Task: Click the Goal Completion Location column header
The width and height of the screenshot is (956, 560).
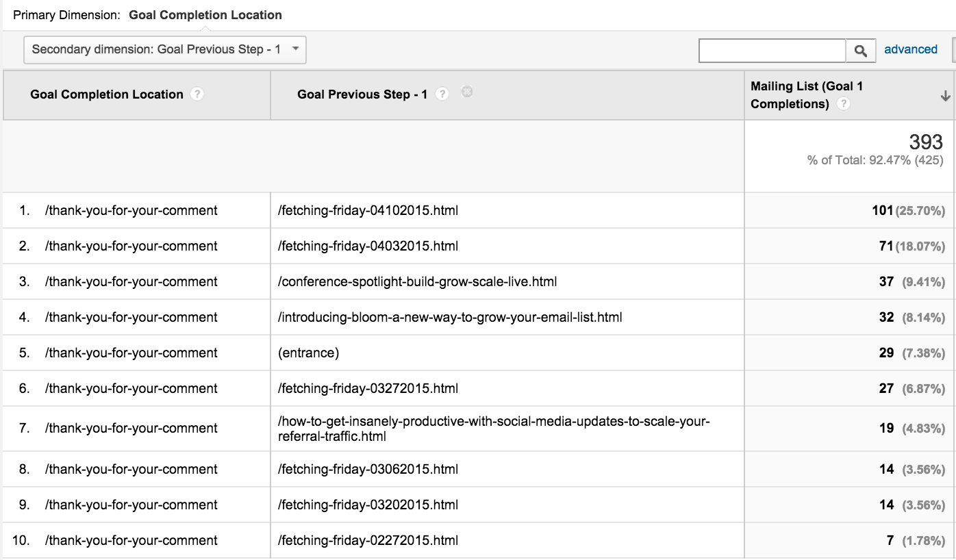Action: click(107, 94)
